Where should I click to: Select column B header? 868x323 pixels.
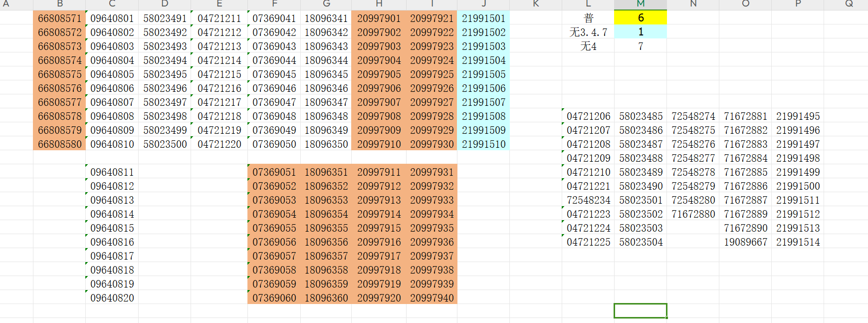(x=59, y=4)
